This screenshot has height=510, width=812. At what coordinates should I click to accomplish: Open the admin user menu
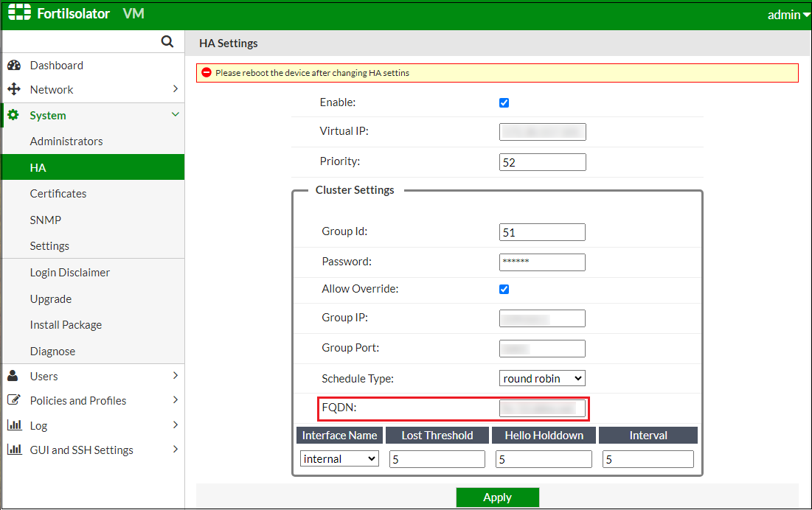point(788,15)
